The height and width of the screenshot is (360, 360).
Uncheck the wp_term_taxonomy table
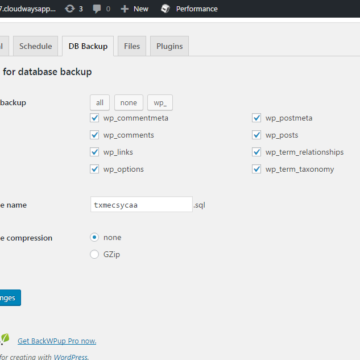(256, 169)
